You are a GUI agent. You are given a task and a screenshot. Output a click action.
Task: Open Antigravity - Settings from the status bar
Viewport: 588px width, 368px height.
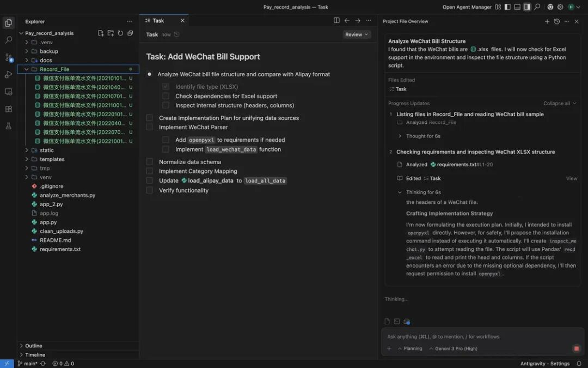click(x=544, y=364)
